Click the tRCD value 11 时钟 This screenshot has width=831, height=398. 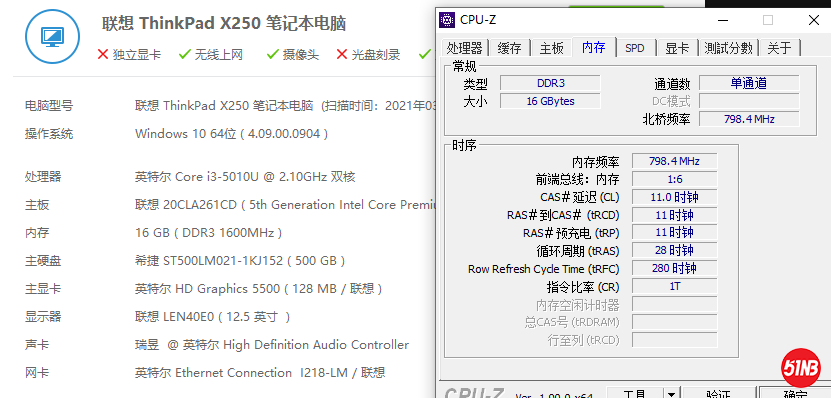[x=674, y=215]
